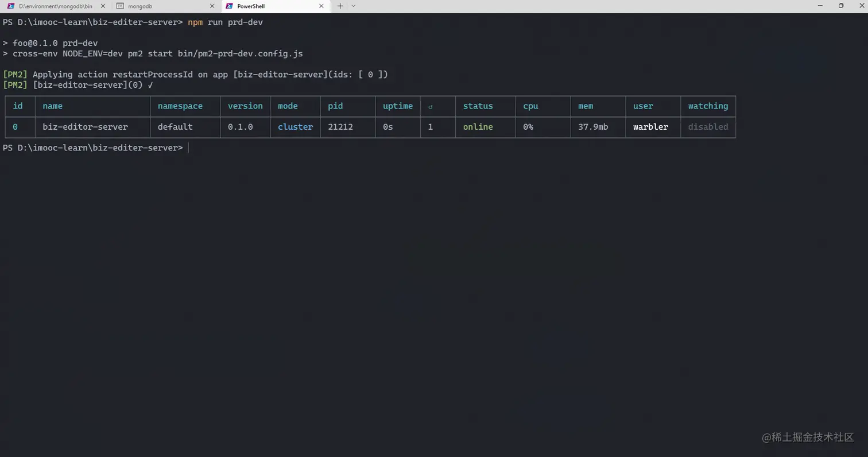Click the 'uptime' column header
This screenshot has height=457, width=868.
(398, 106)
